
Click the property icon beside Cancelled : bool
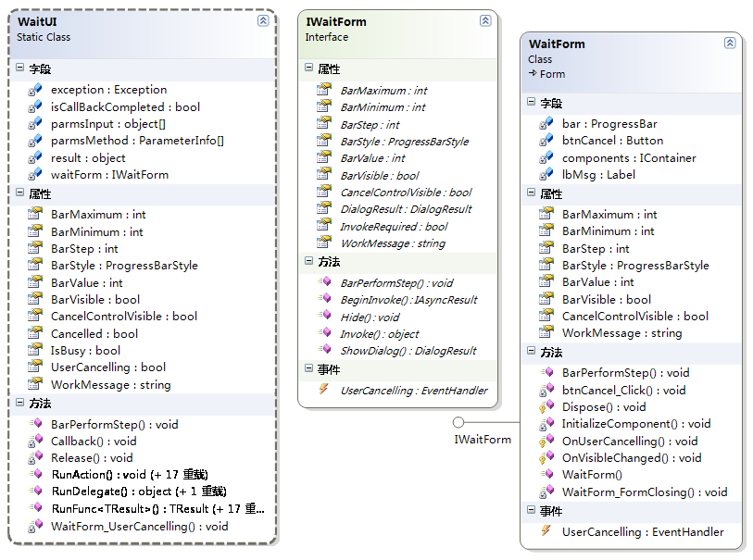click(x=35, y=333)
